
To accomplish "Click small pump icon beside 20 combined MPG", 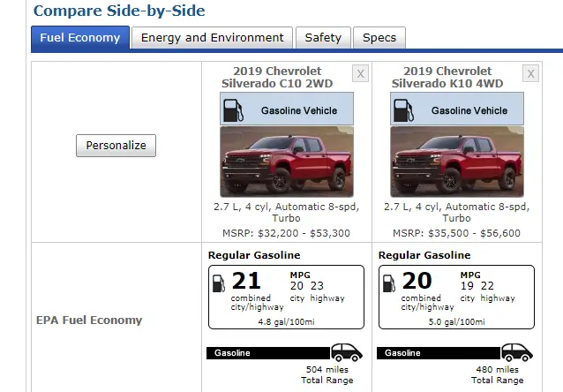I will (x=389, y=283).
